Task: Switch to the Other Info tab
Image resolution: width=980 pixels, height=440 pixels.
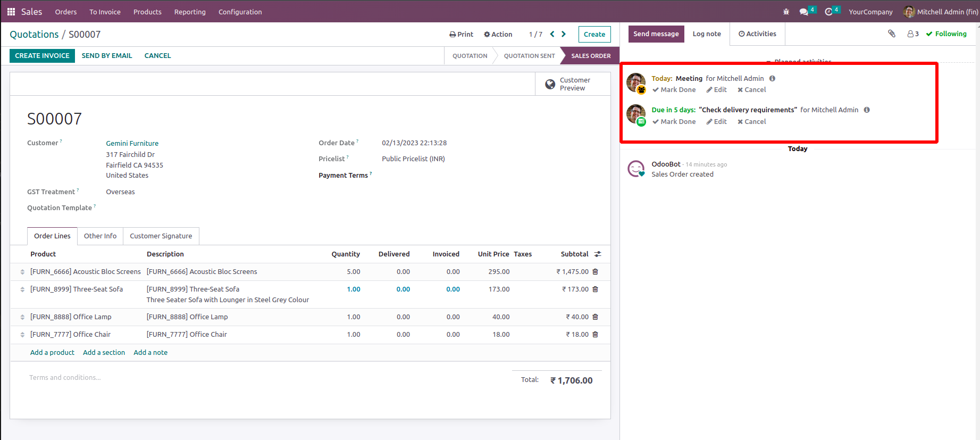Action: pyautogui.click(x=100, y=236)
